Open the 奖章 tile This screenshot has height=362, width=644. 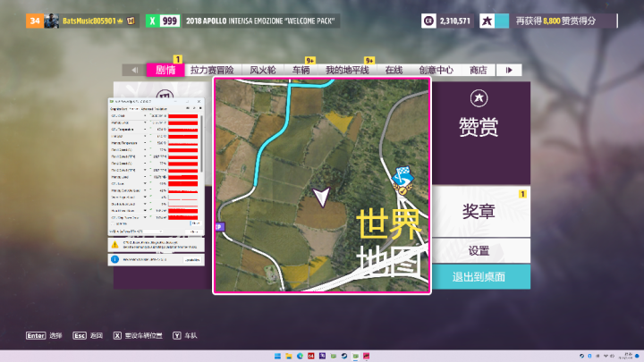click(480, 212)
